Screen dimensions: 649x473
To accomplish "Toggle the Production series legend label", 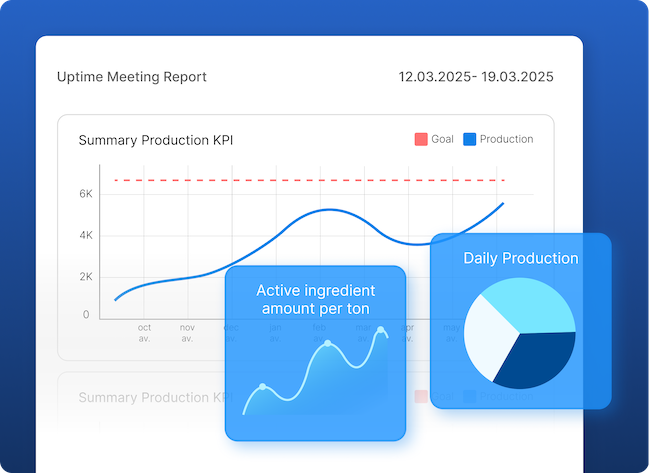I will click(x=506, y=140).
